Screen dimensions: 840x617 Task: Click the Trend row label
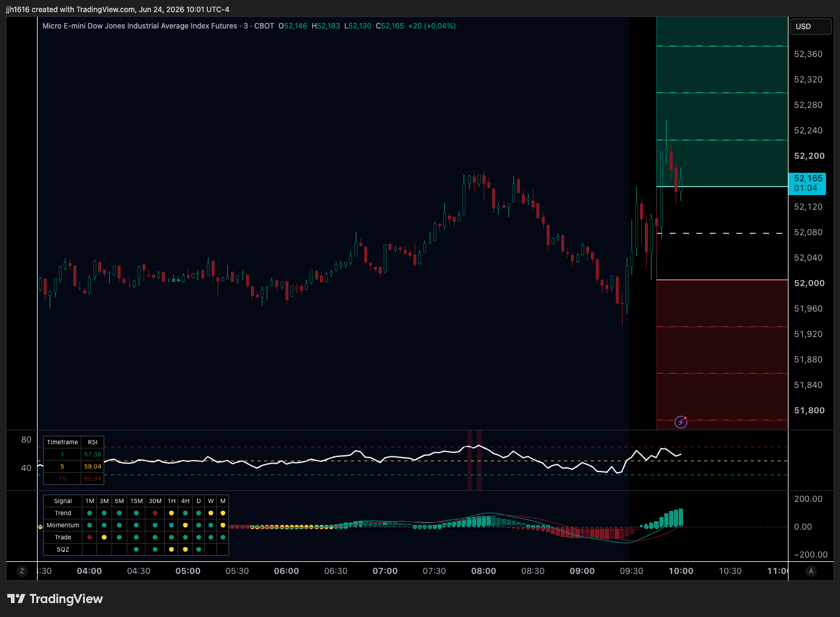(63, 513)
